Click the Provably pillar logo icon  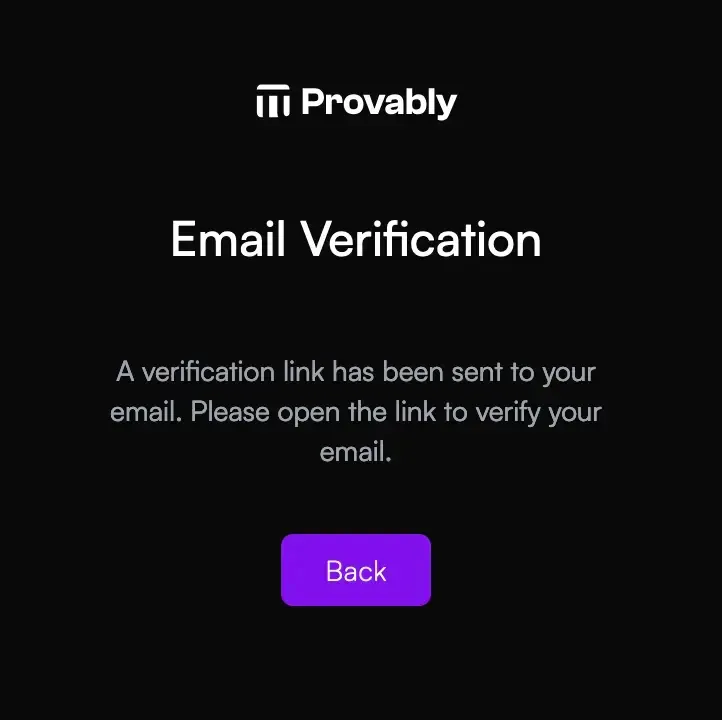(x=273, y=101)
